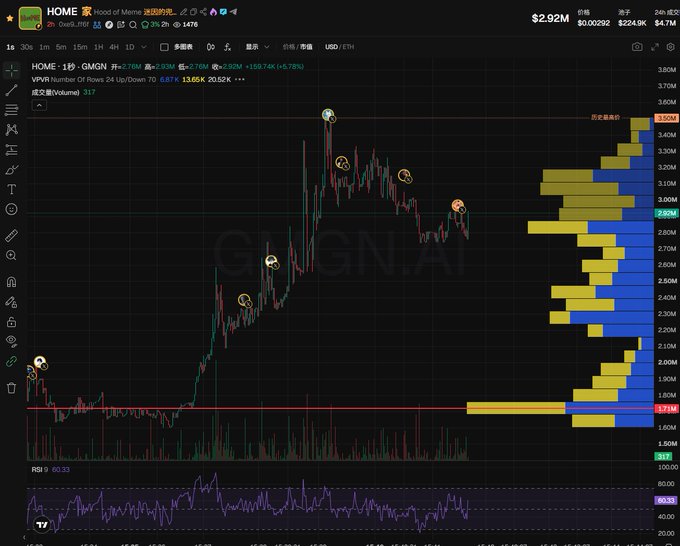Image resolution: width=680 pixels, height=546 pixels.
Task: Open chart settings gear
Action: pyautogui.click(x=670, y=47)
